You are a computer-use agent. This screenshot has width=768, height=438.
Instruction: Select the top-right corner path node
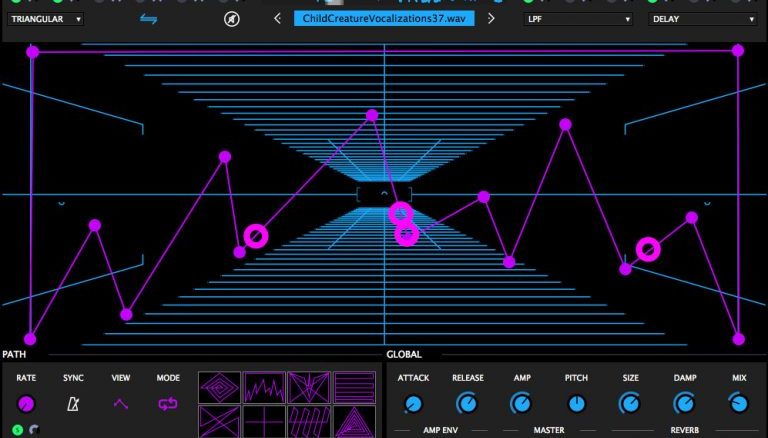[738, 50]
